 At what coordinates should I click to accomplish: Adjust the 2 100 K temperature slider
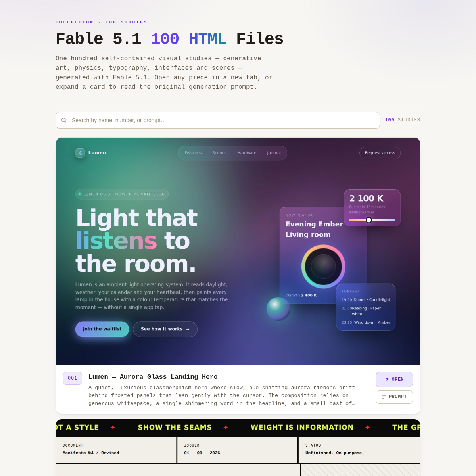(372, 220)
